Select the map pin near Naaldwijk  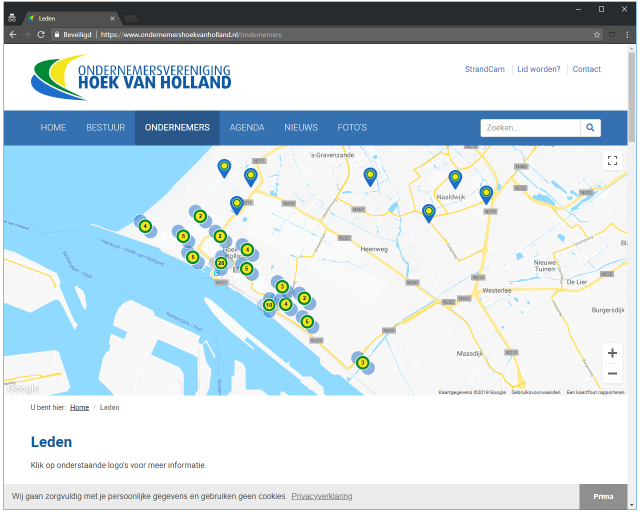455,178
